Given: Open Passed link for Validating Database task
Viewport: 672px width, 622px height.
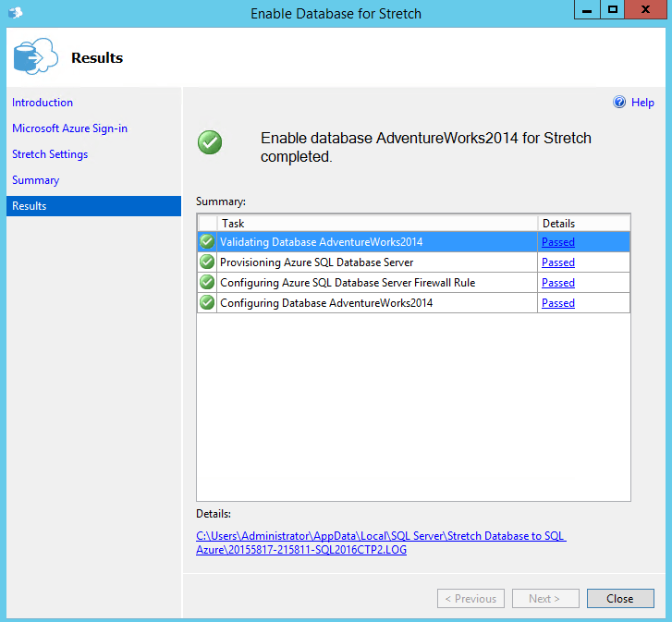Looking at the screenshot, I should [x=557, y=242].
